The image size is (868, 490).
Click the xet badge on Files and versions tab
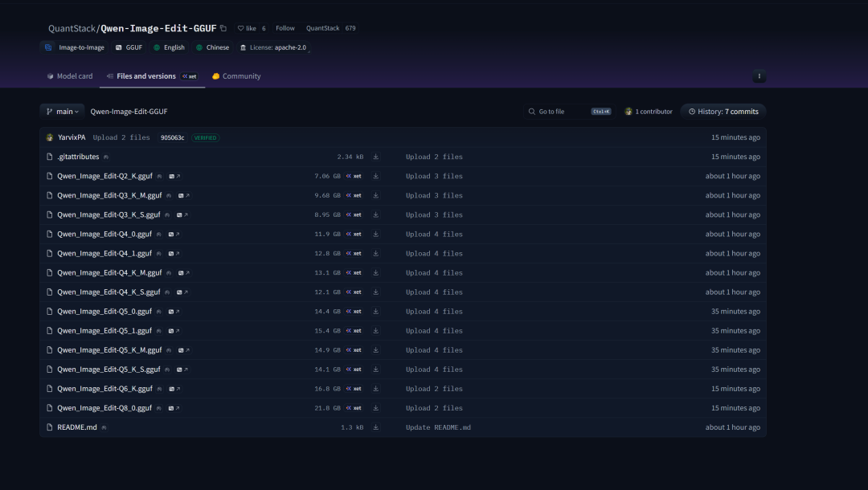point(190,76)
